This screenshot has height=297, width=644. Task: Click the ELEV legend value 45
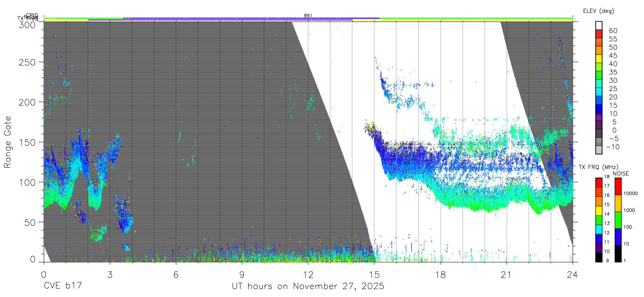point(613,56)
